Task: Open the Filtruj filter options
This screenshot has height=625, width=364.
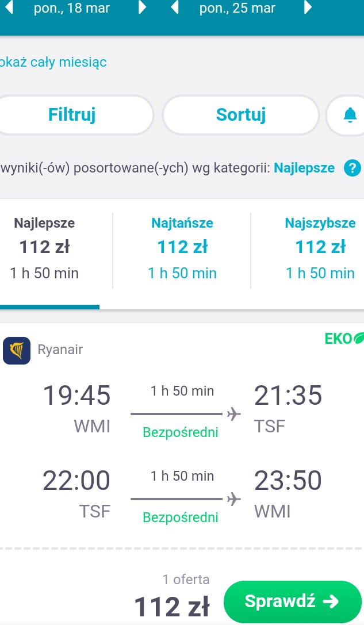Action: [72, 115]
